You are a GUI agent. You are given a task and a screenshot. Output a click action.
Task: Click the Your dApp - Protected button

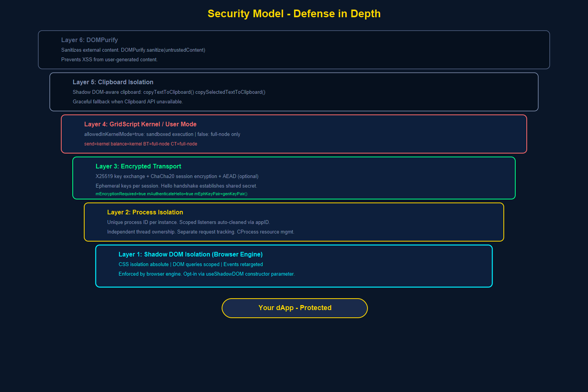(294, 308)
